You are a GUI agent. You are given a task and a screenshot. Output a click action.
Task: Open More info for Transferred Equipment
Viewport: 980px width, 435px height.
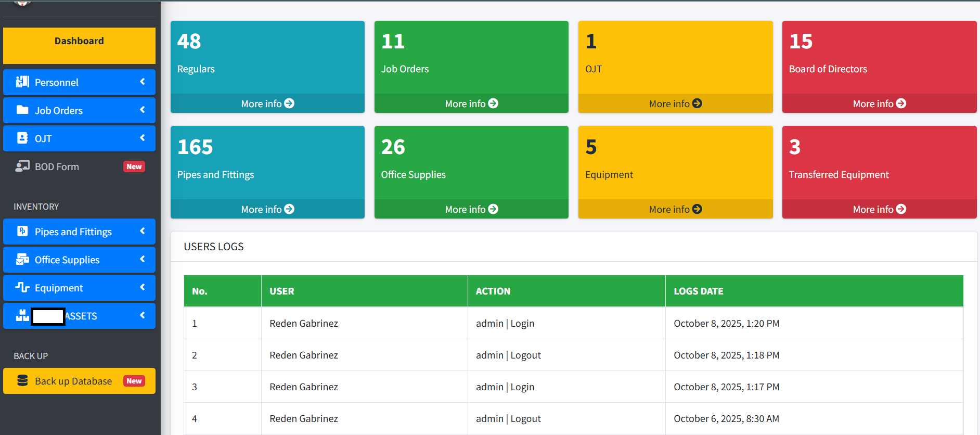coord(879,209)
